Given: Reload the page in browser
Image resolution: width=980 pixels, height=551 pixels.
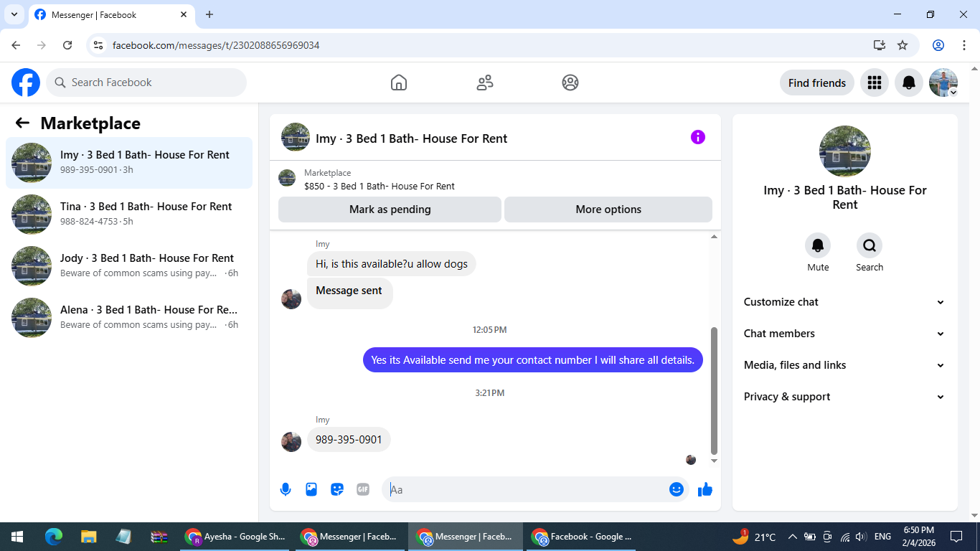Looking at the screenshot, I should click(x=67, y=45).
